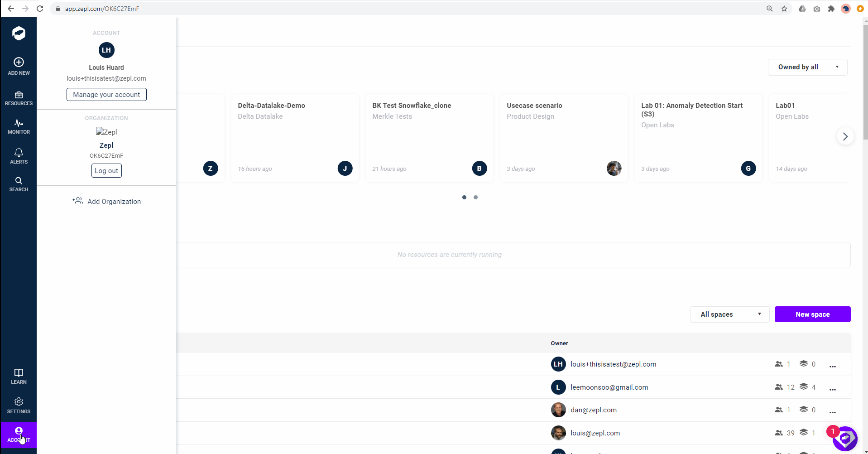Open the support chat widget
868x454 pixels.
click(x=845, y=438)
